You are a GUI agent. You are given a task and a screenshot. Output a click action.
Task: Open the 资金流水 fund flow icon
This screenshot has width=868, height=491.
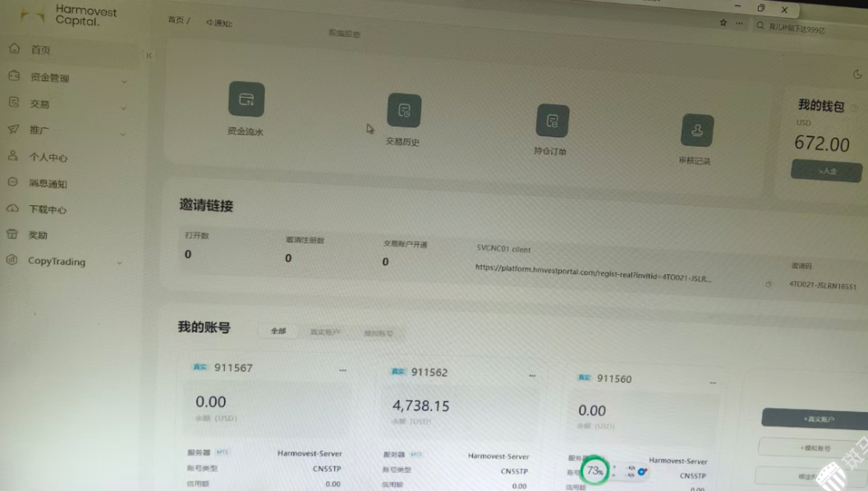pos(246,99)
